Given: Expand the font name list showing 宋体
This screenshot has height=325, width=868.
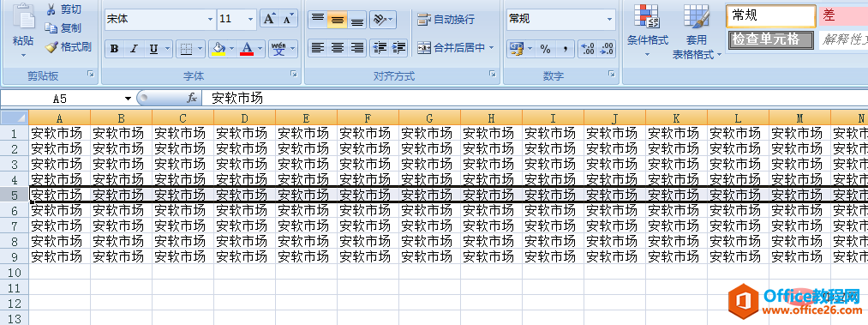Looking at the screenshot, I should pyautogui.click(x=210, y=20).
